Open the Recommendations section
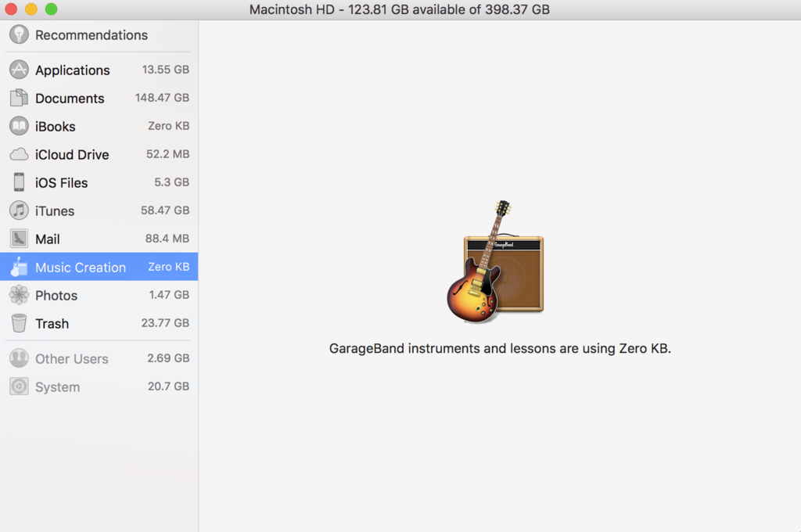Viewport: 801px width, 532px height. [x=92, y=34]
